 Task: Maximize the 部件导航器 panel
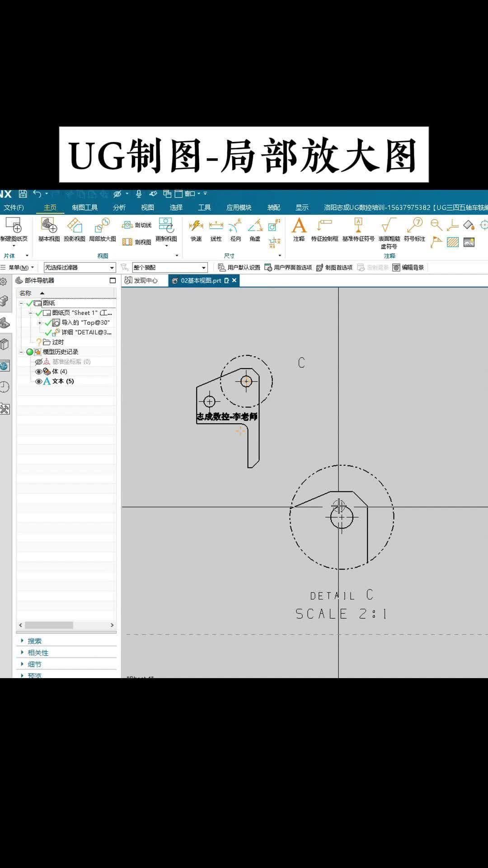(x=113, y=280)
